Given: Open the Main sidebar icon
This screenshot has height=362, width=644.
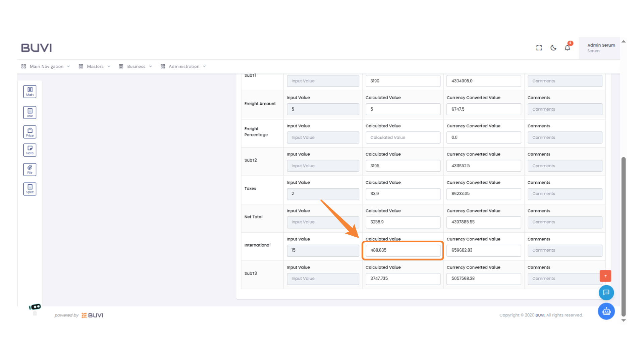Looking at the screenshot, I should click(x=30, y=92).
